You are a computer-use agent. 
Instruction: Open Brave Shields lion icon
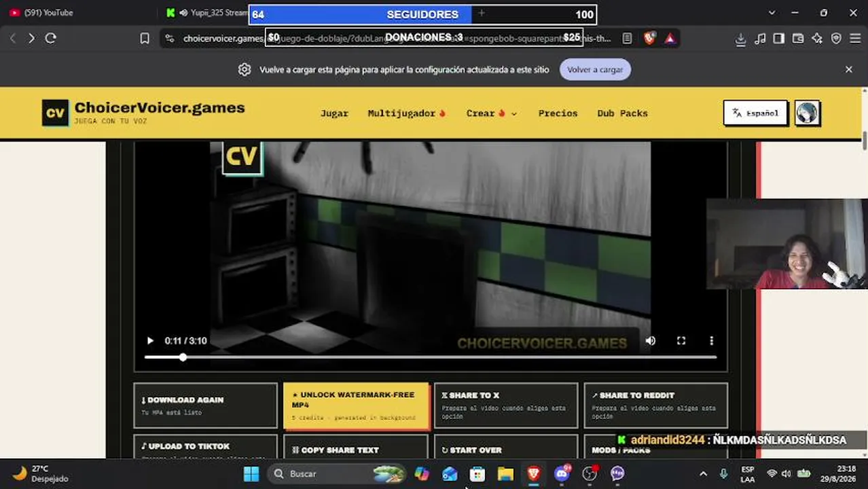pyautogui.click(x=649, y=39)
